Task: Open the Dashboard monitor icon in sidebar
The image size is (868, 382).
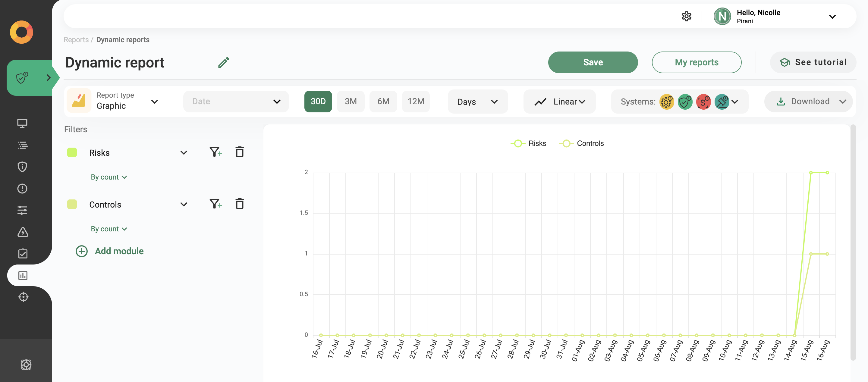Action: [x=22, y=123]
